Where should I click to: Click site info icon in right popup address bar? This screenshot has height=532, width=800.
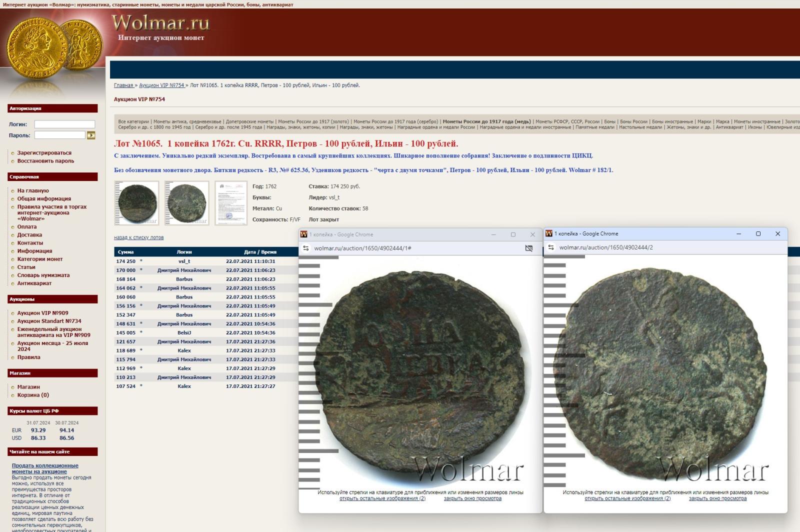(551, 247)
